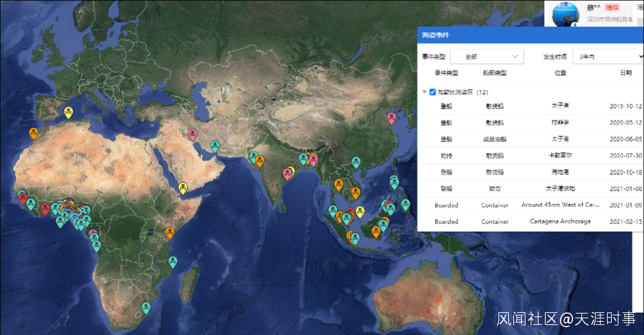Screen dimensions: 644x335
Task: Select the teal skull marker near South Africa
Action: 146,307
